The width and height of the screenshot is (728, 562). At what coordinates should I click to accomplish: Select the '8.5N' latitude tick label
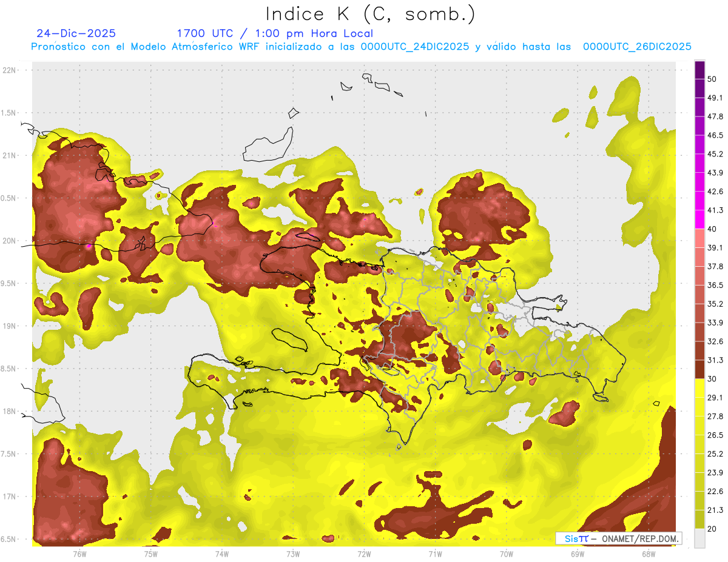coord(8,369)
